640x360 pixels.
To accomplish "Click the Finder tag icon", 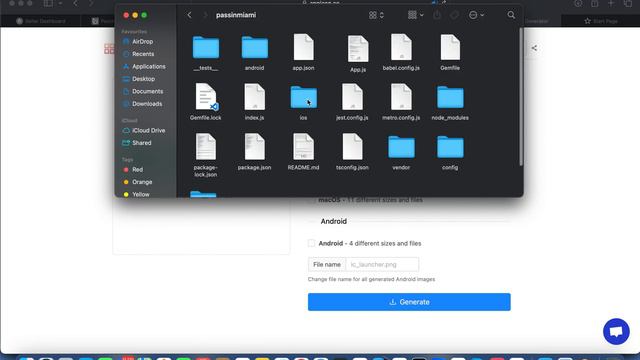I will coord(454,15).
